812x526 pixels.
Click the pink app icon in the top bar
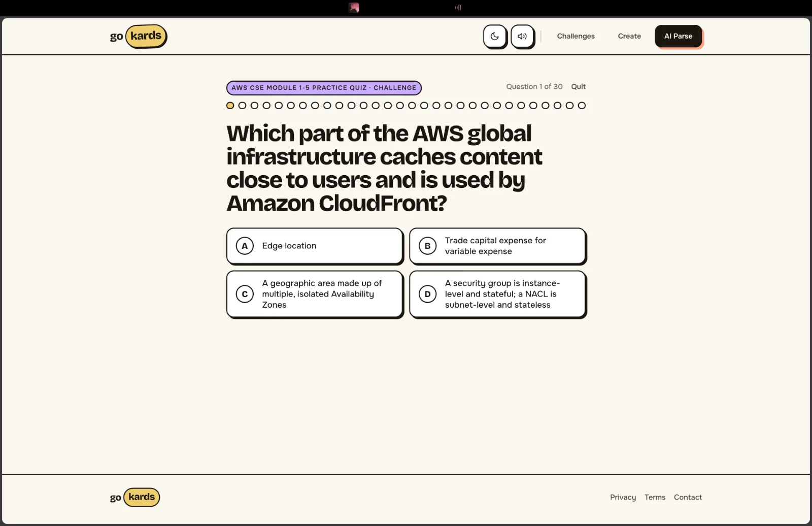point(354,8)
